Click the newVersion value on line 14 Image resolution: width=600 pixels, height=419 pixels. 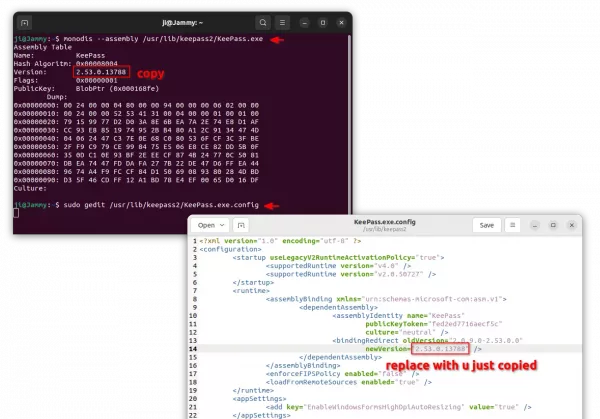coord(440,349)
